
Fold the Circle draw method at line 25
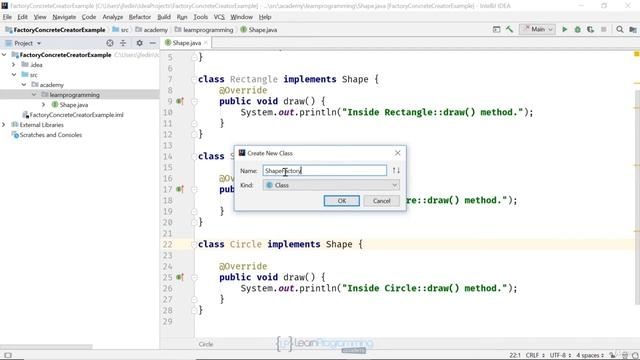click(194, 277)
